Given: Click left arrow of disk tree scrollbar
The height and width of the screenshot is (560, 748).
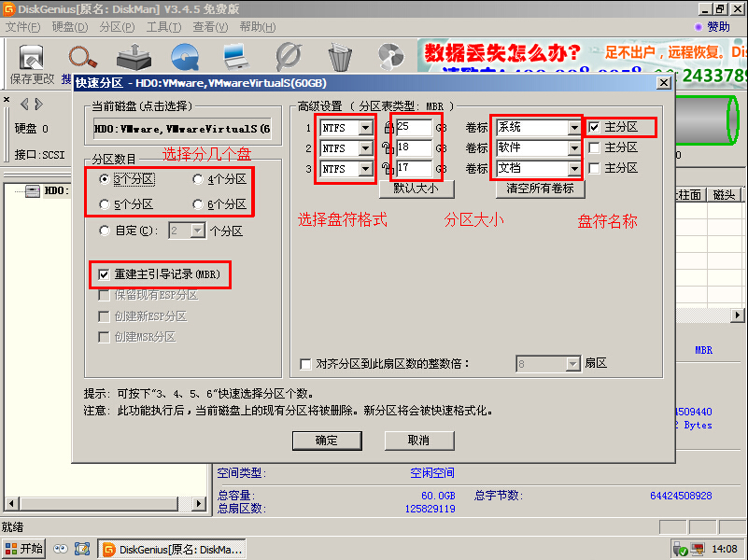Looking at the screenshot, I should pos(12,503).
